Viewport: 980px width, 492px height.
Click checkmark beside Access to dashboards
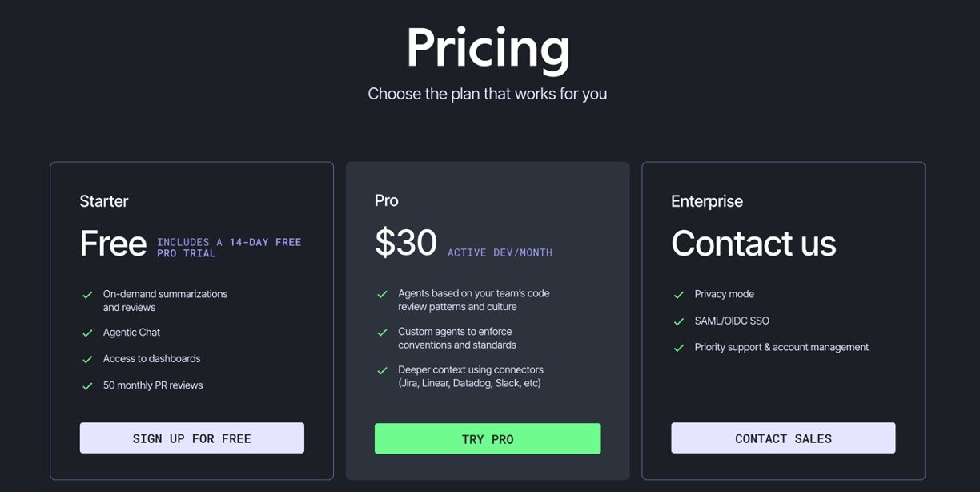pyautogui.click(x=88, y=359)
